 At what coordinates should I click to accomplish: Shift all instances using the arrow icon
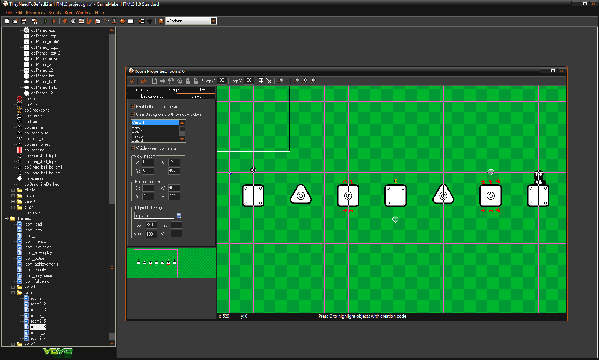[x=162, y=81]
